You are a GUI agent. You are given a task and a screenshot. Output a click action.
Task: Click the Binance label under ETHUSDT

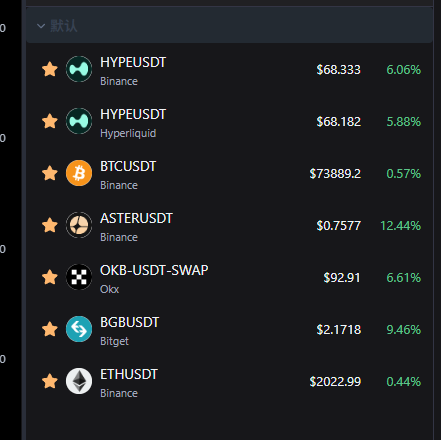pos(119,393)
